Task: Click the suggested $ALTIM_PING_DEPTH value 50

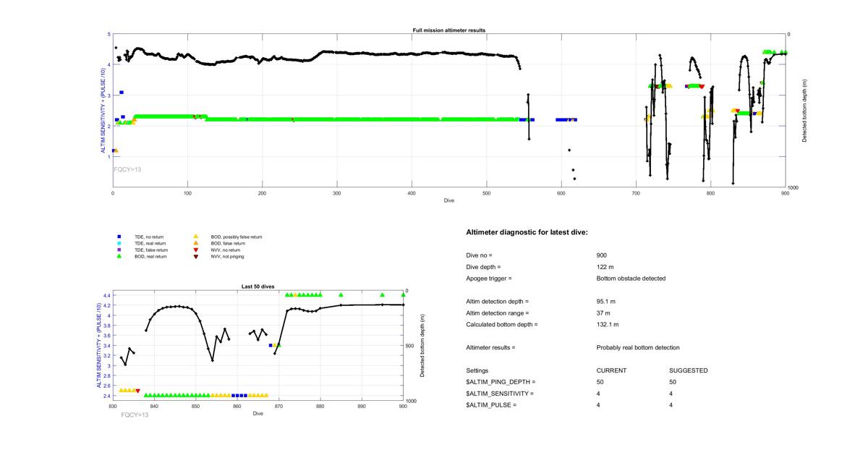Action: point(673,382)
